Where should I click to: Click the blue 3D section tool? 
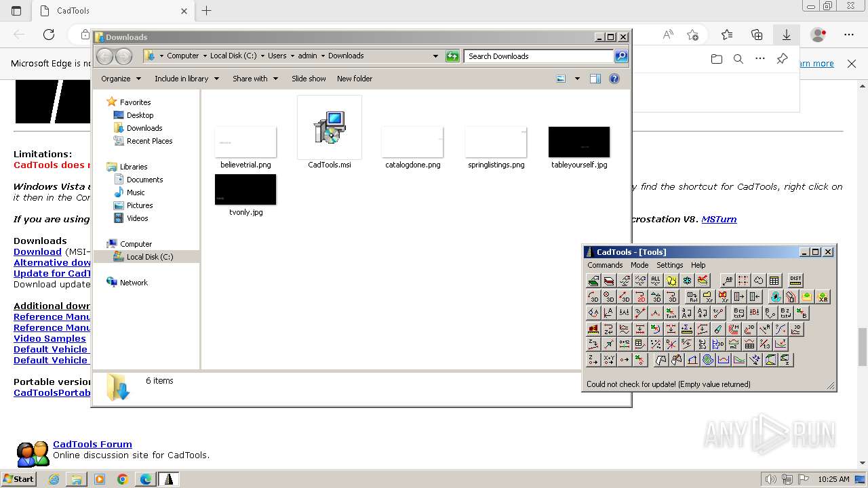click(x=718, y=344)
